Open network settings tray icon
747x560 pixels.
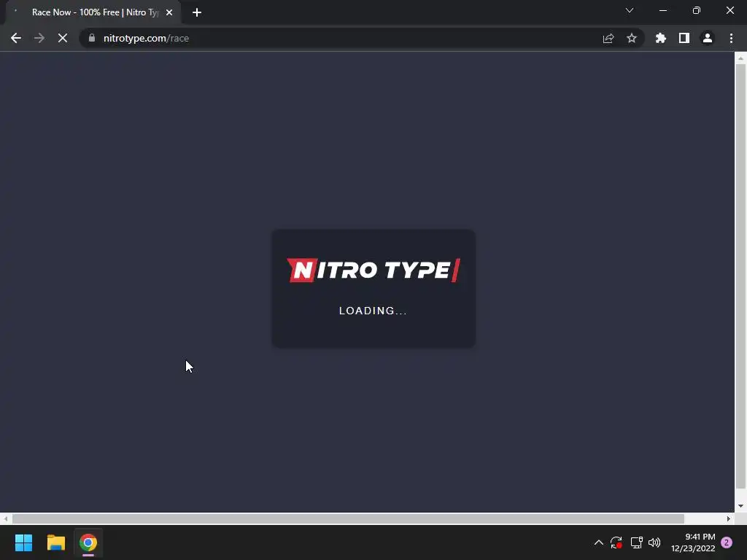(636, 542)
